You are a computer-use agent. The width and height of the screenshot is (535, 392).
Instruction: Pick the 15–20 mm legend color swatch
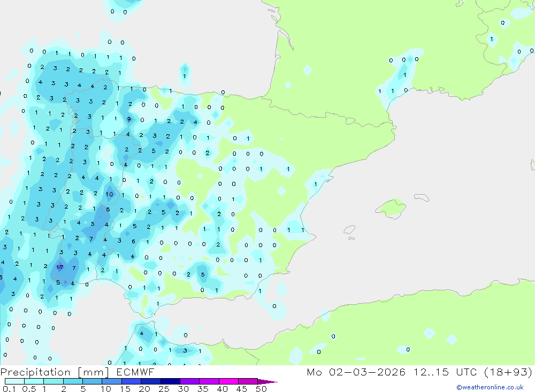coord(131,381)
